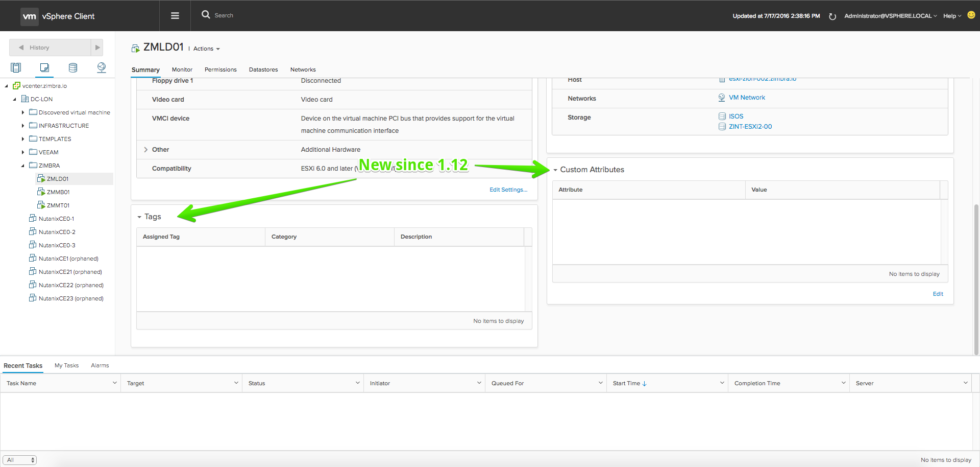Select the NutanixCEO-3 VM icon
The height and width of the screenshot is (467, 980).
[x=33, y=245]
